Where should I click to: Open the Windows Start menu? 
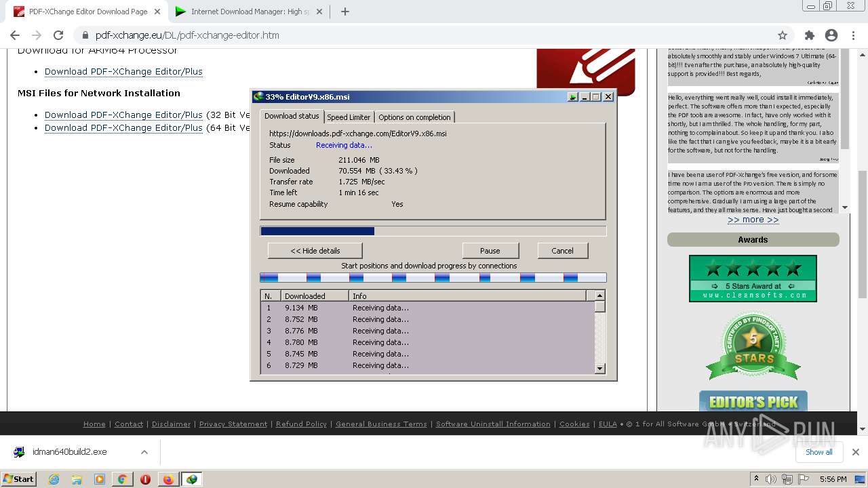pyautogui.click(x=18, y=479)
